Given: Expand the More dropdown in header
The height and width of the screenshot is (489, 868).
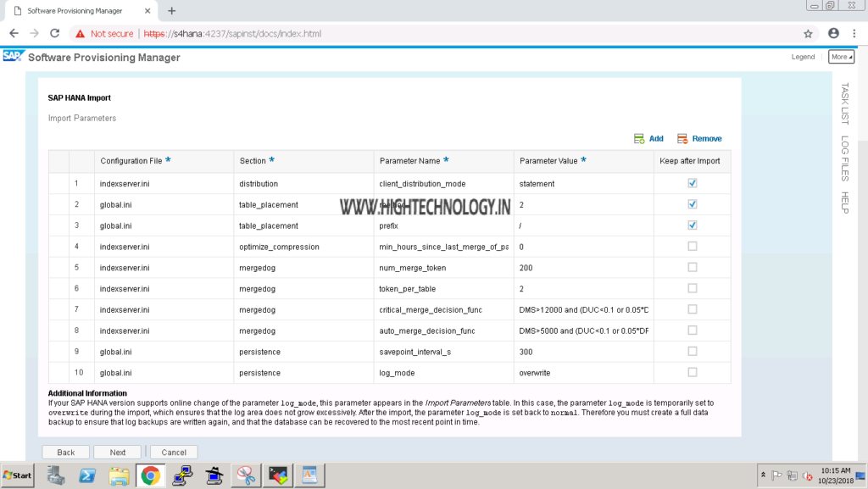Looking at the screenshot, I should click(841, 57).
